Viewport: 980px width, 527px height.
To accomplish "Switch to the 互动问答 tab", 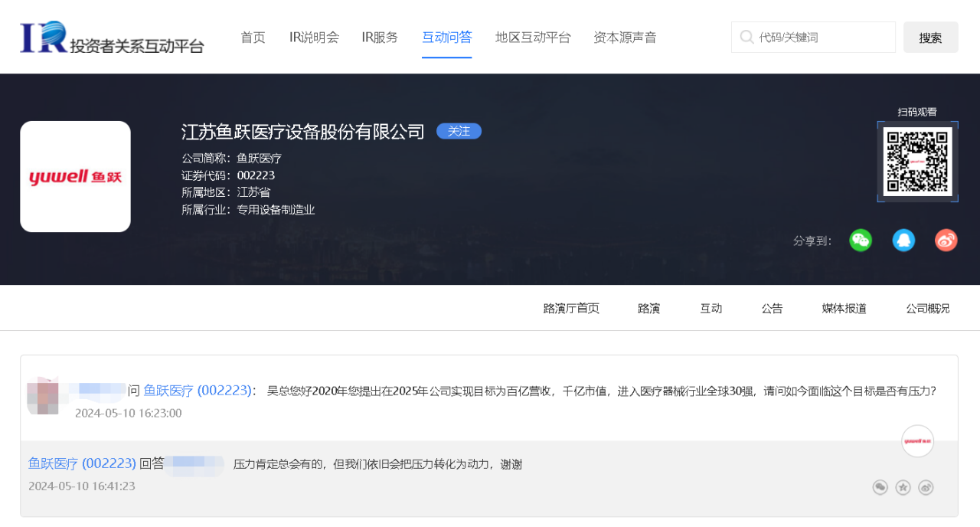I will [447, 37].
